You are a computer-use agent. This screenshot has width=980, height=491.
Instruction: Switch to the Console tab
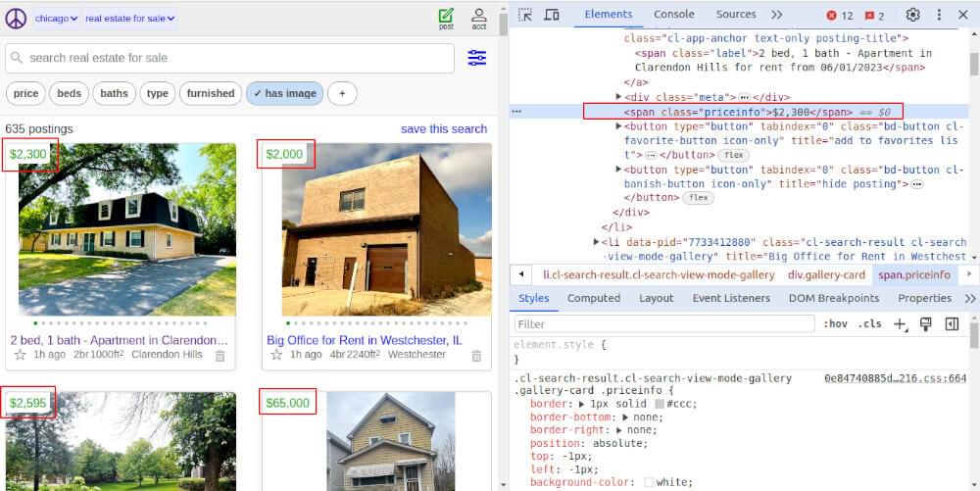pyautogui.click(x=673, y=15)
